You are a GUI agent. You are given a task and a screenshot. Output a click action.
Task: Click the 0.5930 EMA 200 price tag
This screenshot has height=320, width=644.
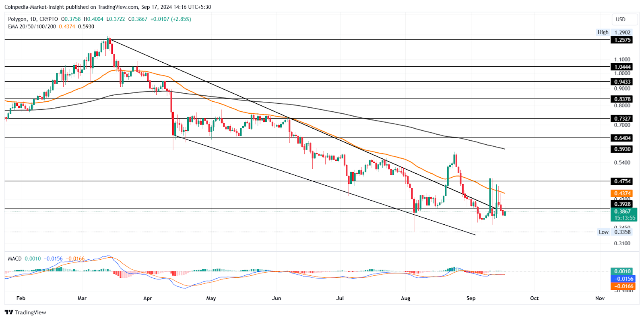tap(621, 149)
